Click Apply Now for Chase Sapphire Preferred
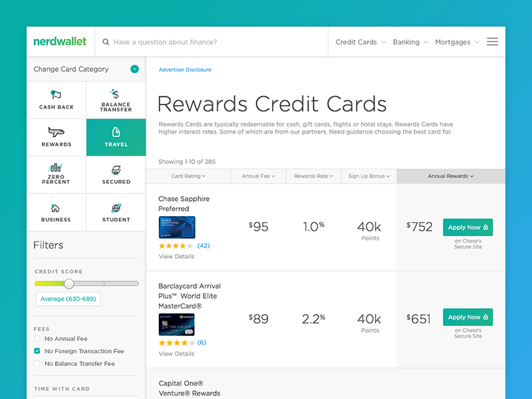 click(468, 227)
